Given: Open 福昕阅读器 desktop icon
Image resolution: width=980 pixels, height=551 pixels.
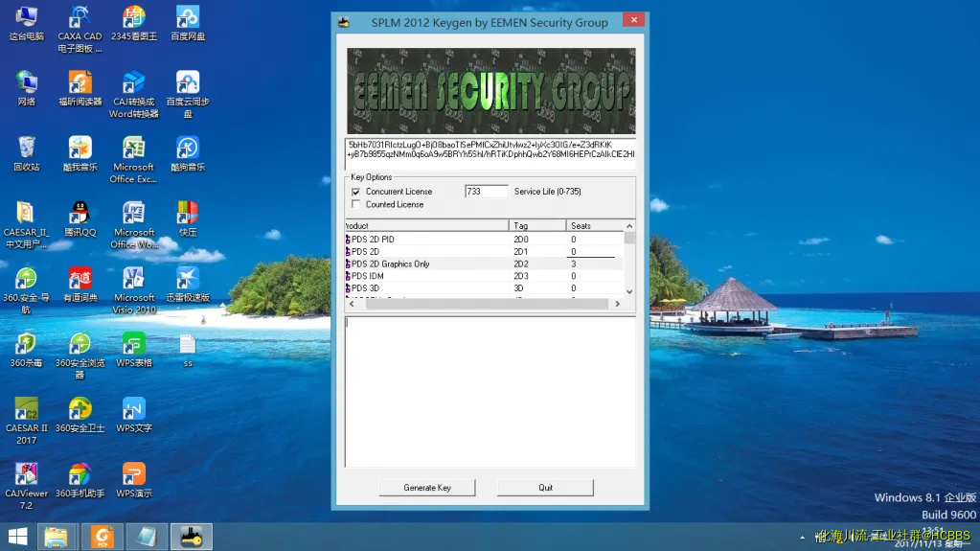Looking at the screenshot, I should pyautogui.click(x=80, y=88).
